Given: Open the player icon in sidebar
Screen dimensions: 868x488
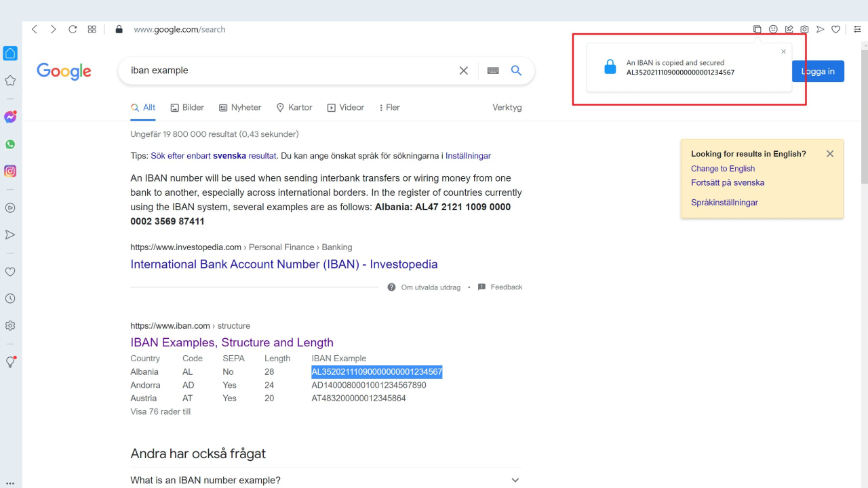Looking at the screenshot, I should [x=10, y=208].
